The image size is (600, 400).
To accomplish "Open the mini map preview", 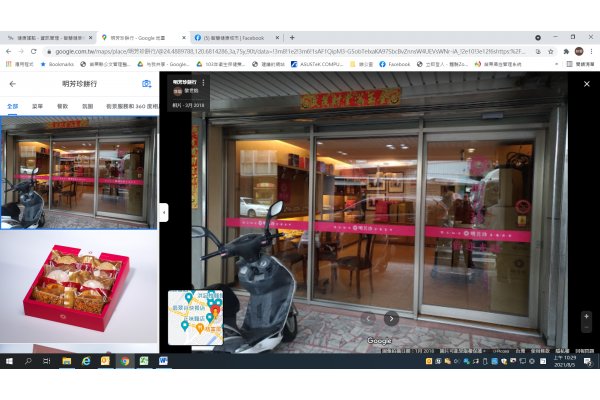I will pyautogui.click(x=196, y=317).
